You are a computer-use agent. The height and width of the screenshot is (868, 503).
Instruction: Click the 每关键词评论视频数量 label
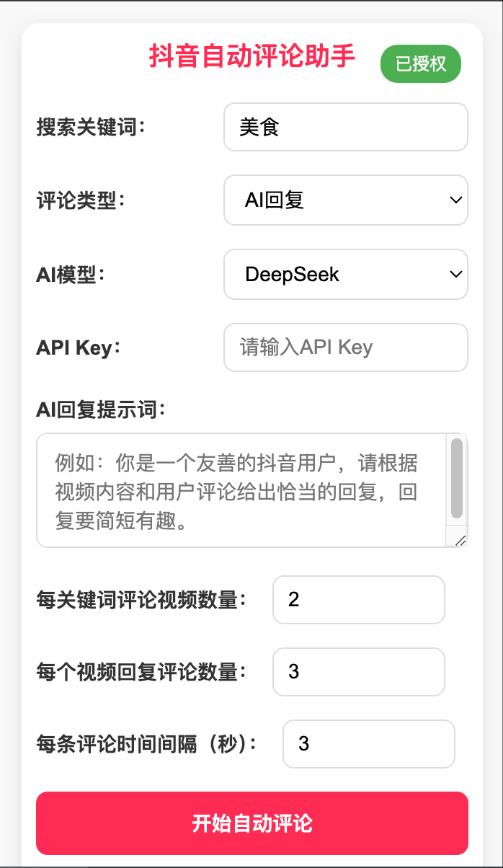[x=142, y=600]
